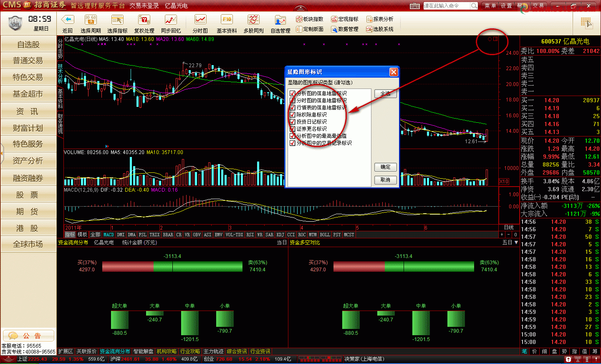Screen dimensions: 601x364
Task: Open 融资融券 in left sidebar
Action: 28,178
